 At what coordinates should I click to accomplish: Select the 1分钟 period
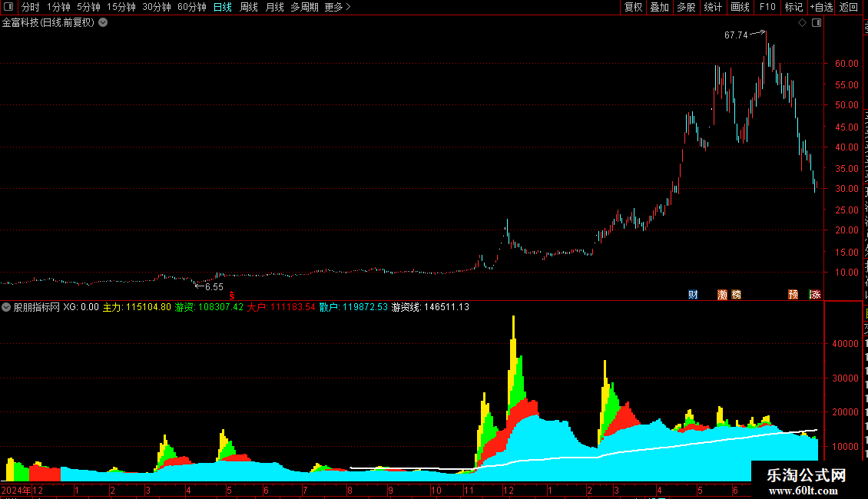click(x=58, y=7)
